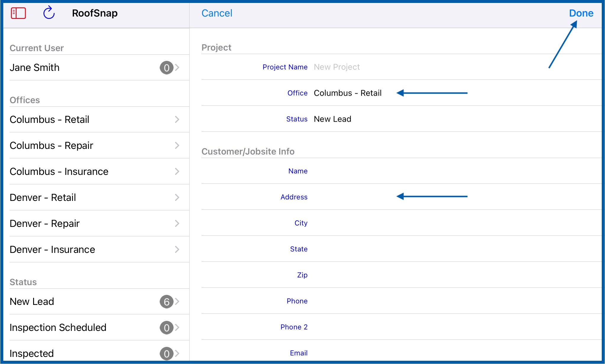Change the Status field value New Lead
Image resolution: width=605 pixels, height=364 pixels.
[332, 119]
